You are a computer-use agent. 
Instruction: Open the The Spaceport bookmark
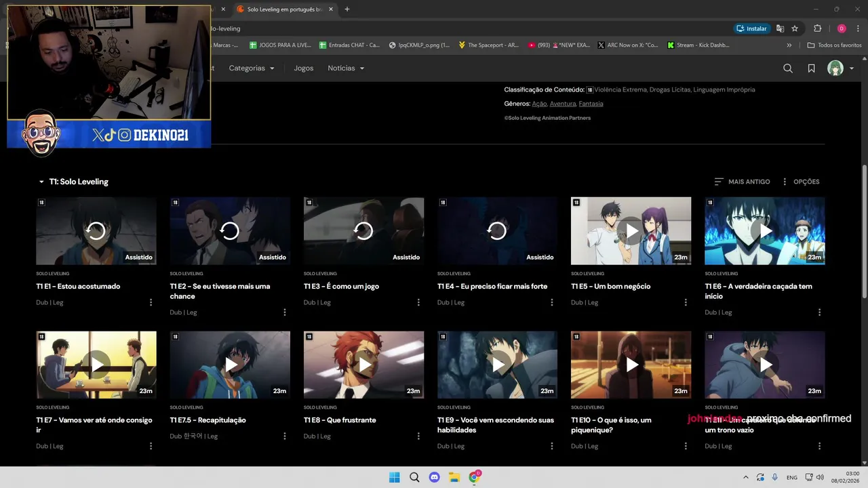point(488,45)
